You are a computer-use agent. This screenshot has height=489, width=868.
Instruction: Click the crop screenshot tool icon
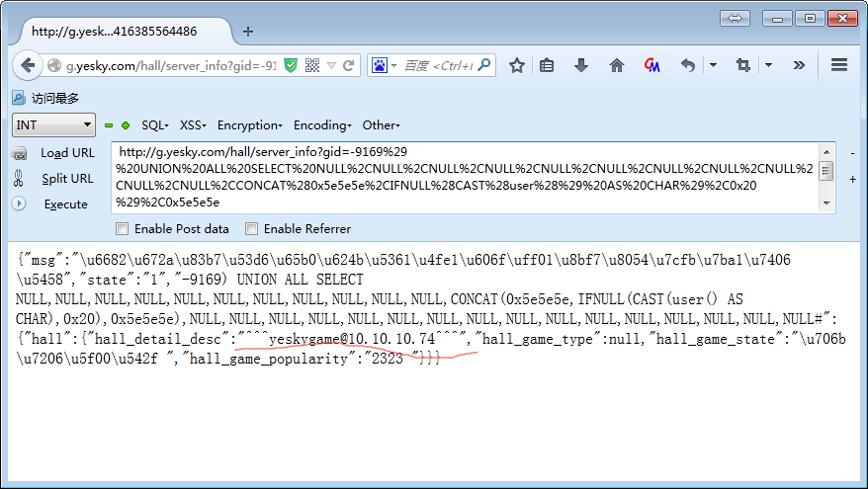742,65
